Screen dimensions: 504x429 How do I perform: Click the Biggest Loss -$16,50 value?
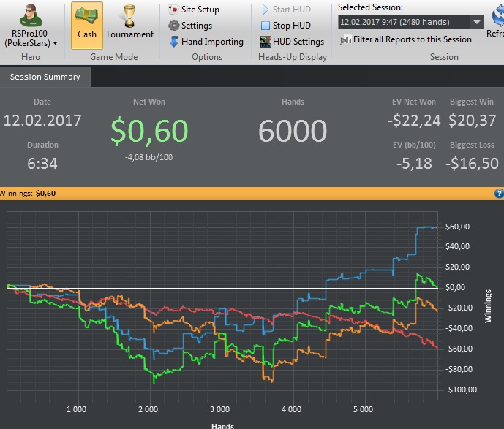472,164
